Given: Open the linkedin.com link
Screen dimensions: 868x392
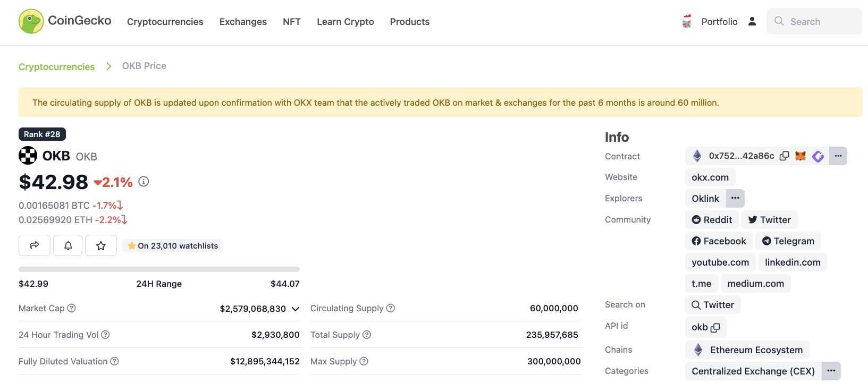Looking at the screenshot, I should click(x=793, y=262).
